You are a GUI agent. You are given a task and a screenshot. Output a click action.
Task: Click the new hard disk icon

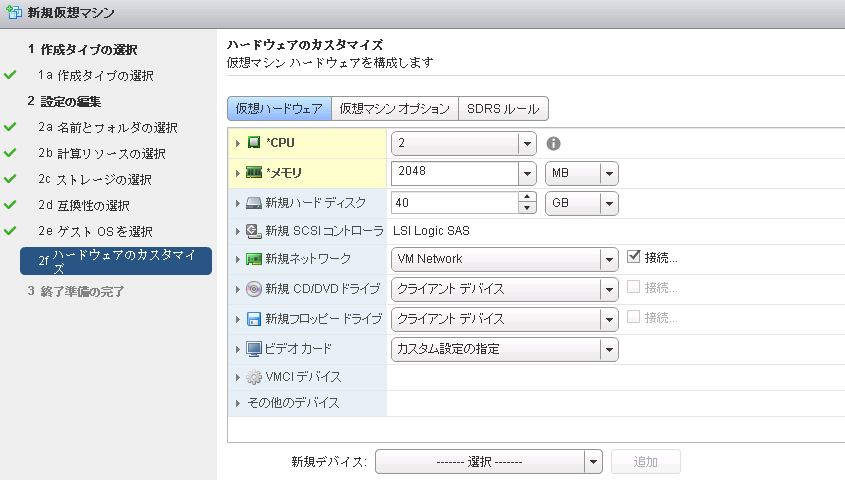tap(254, 203)
